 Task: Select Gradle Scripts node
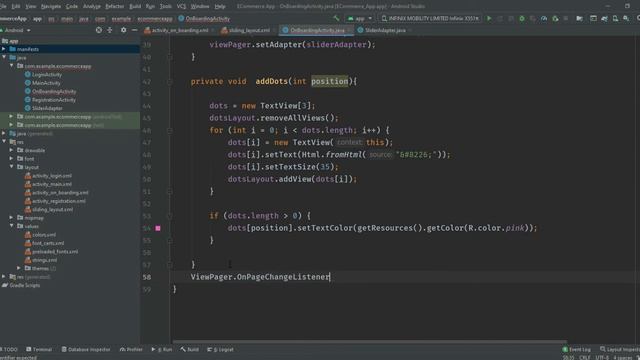coord(24,285)
